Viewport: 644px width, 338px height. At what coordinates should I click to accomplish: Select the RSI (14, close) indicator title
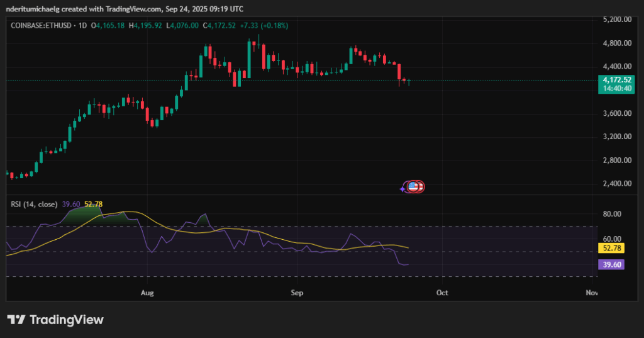pyautogui.click(x=34, y=205)
